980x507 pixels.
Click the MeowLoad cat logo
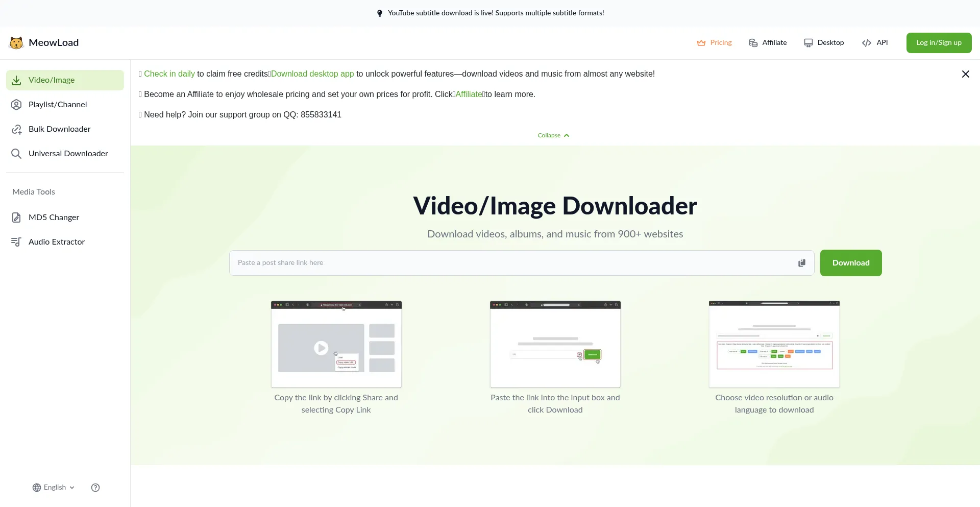click(x=16, y=43)
